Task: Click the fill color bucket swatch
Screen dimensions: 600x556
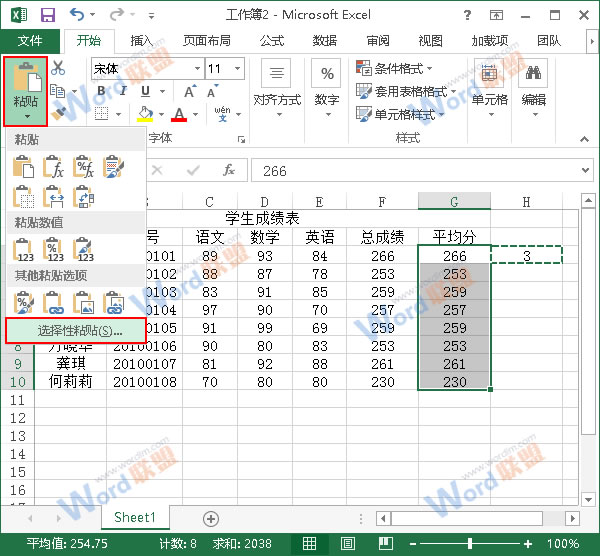Action: click(x=145, y=114)
